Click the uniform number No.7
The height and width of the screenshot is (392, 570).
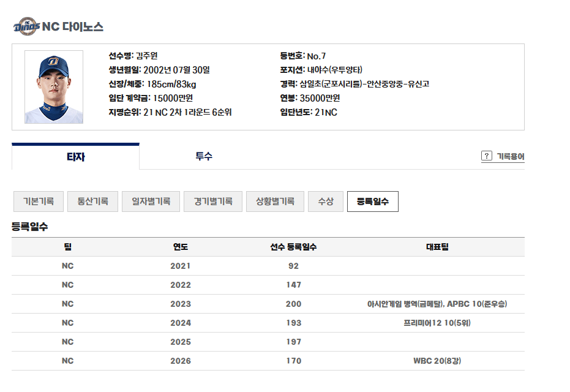317,56
